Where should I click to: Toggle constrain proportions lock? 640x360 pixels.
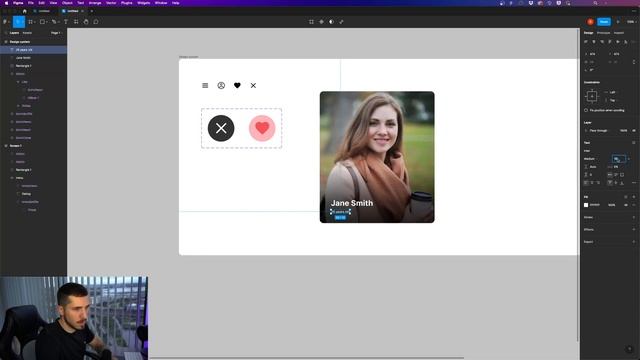633,62
